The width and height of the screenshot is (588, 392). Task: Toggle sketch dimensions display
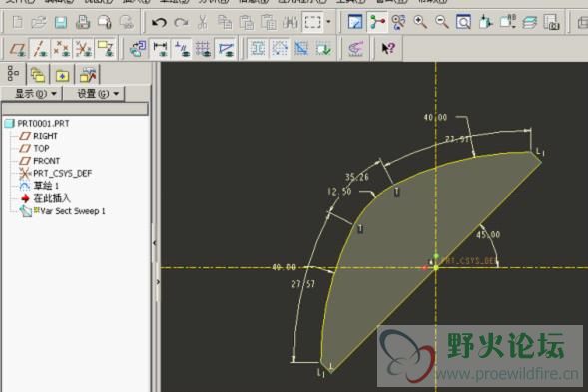(x=160, y=49)
